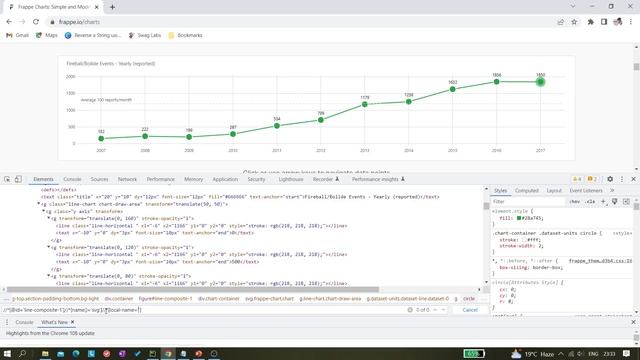Share this page icon in address bar
Viewport: 640px width, 360px height.
point(560,22)
